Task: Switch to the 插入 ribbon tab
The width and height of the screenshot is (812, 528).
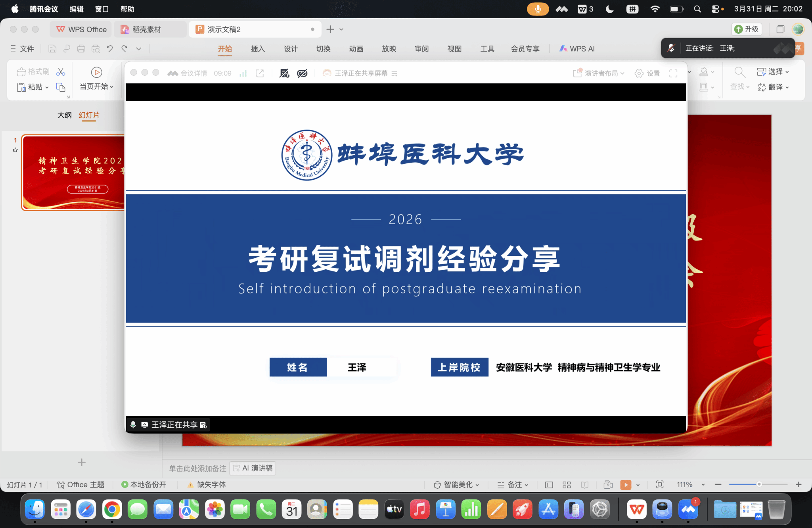Action: (x=258, y=49)
